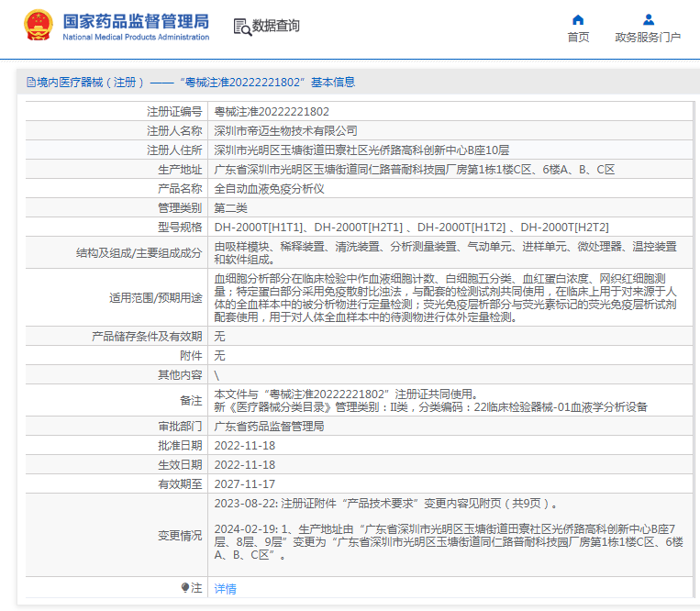Click the 注册人住所 label
700x611 pixels.
pyautogui.click(x=174, y=150)
